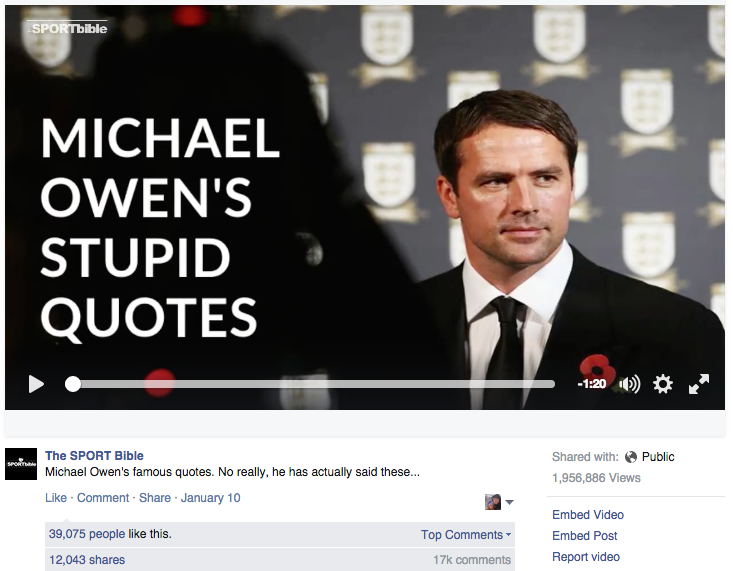Click the video progress scrubber handle
Image resolution: width=733 pixels, height=571 pixels.
point(72,384)
